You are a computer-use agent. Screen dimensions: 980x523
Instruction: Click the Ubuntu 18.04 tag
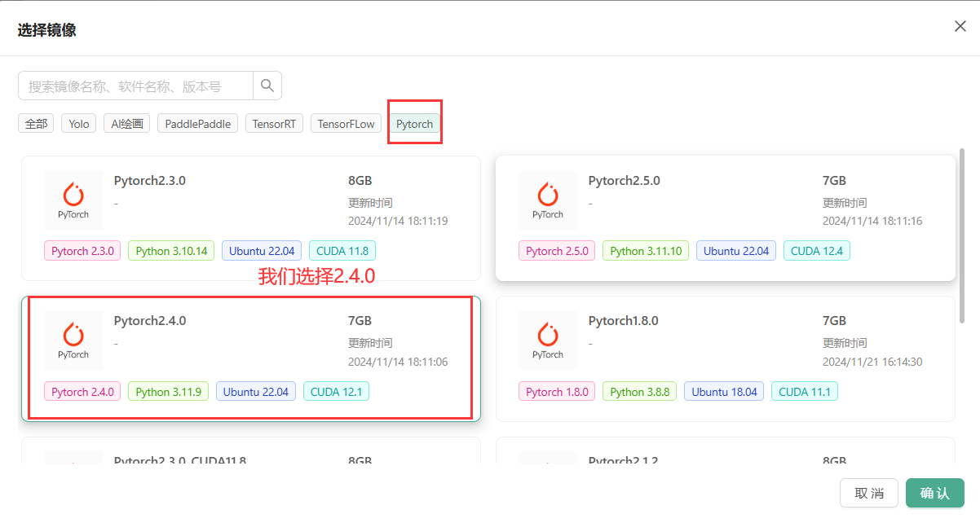click(724, 392)
